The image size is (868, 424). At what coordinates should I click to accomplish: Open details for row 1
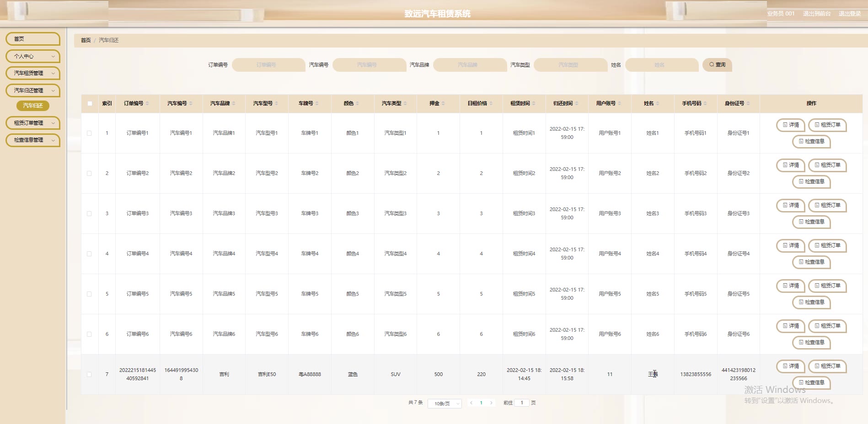pos(790,125)
